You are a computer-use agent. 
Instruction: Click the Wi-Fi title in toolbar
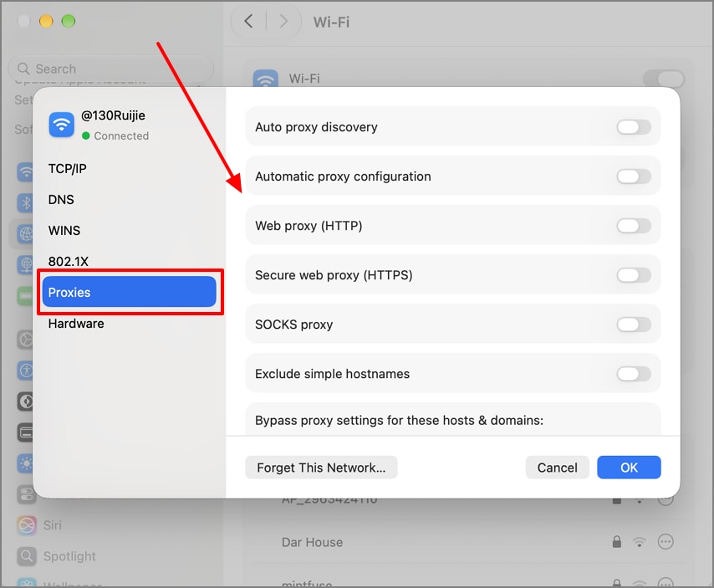pos(331,22)
